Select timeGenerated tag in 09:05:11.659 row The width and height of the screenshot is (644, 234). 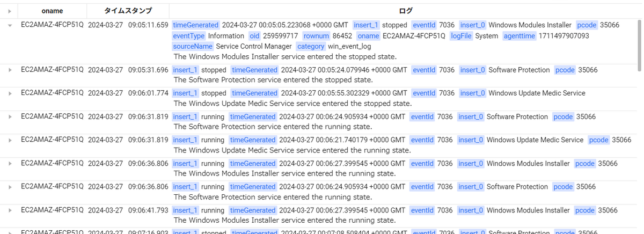pos(196,25)
